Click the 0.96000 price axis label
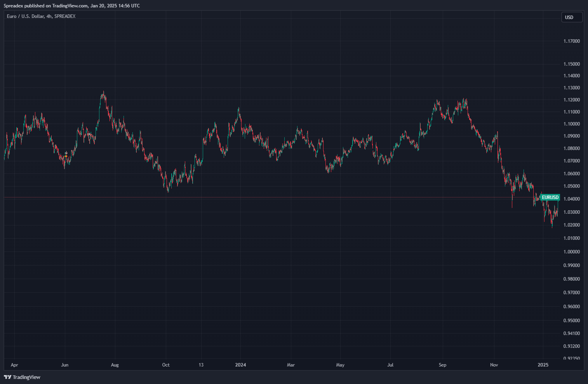The height and width of the screenshot is (384, 588). click(572, 307)
